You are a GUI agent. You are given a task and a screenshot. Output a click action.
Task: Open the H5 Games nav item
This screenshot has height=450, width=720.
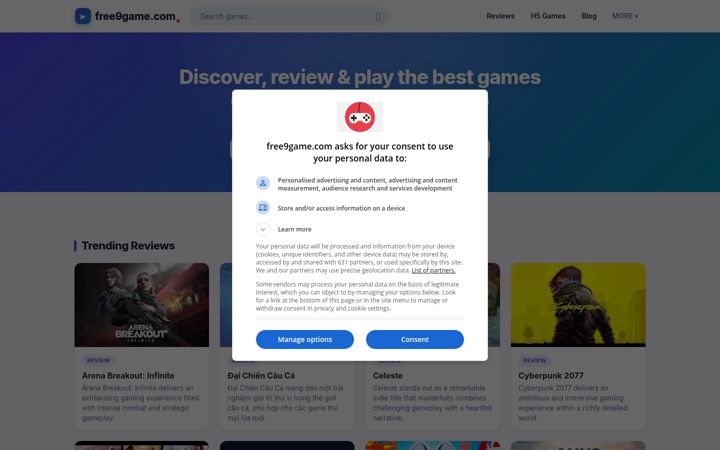[548, 16]
